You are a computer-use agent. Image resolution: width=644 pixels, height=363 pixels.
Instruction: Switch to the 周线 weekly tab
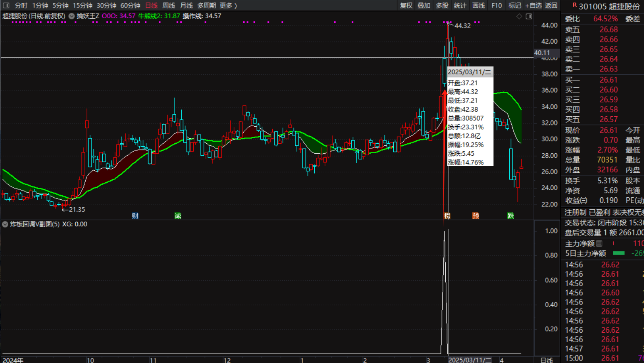pos(168,5)
